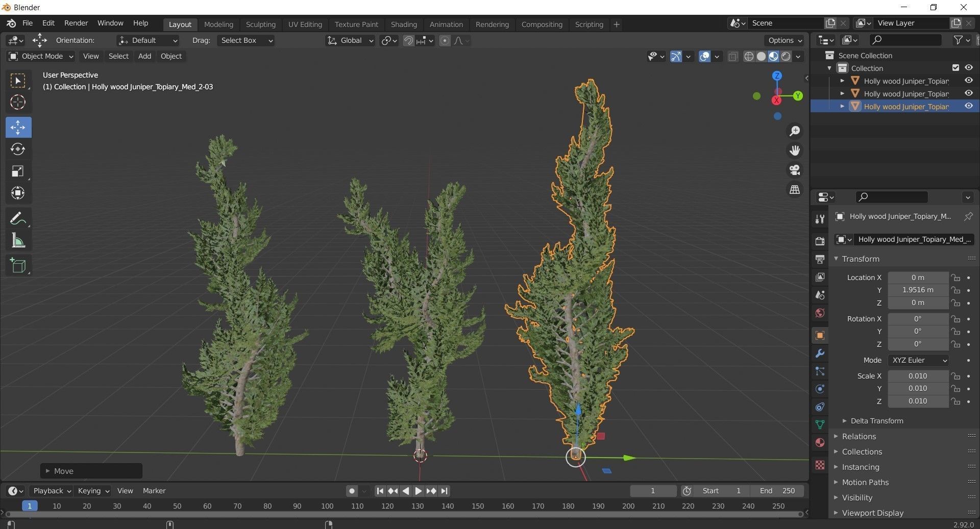Toggle proportional editing button

445,40
